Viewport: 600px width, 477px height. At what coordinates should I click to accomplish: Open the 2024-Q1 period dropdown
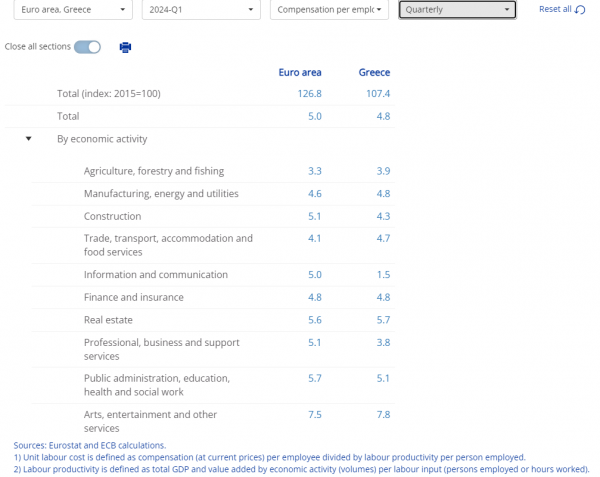click(199, 10)
